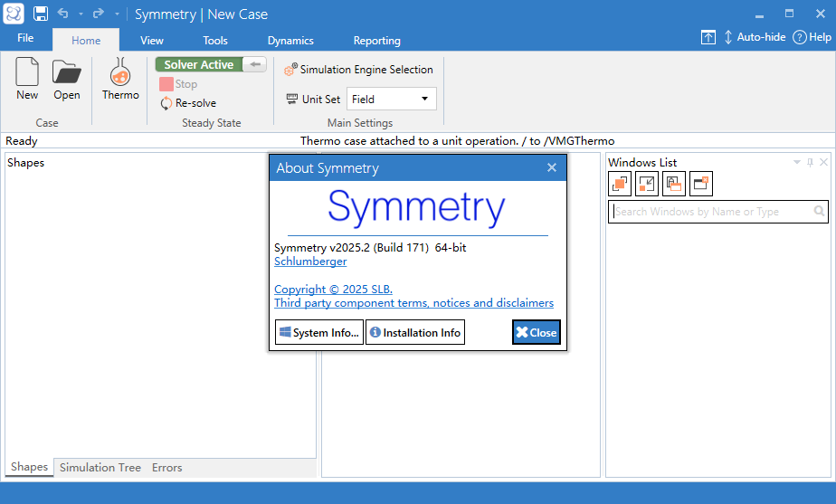
Task: Open the Help menu
Action: click(x=812, y=37)
